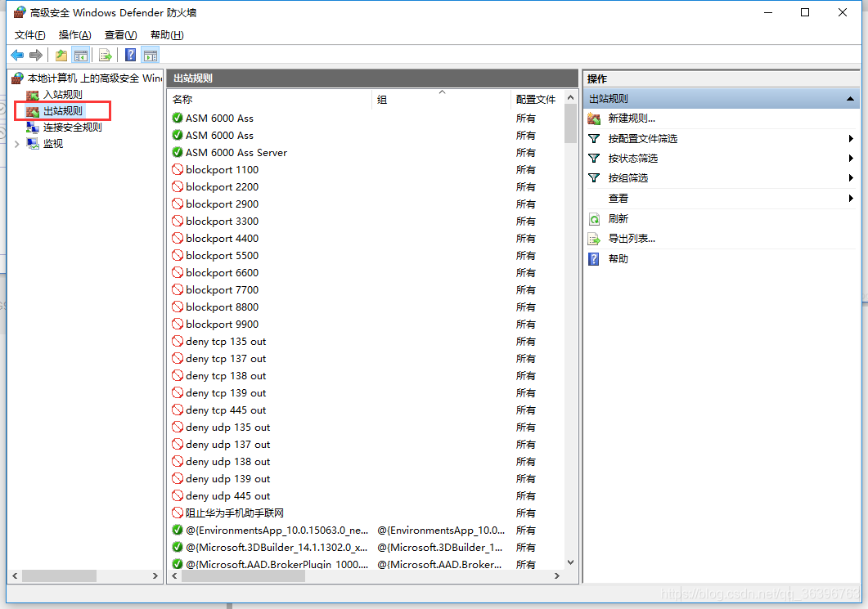Sort by the 配置文件 column header

[x=537, y=100]
